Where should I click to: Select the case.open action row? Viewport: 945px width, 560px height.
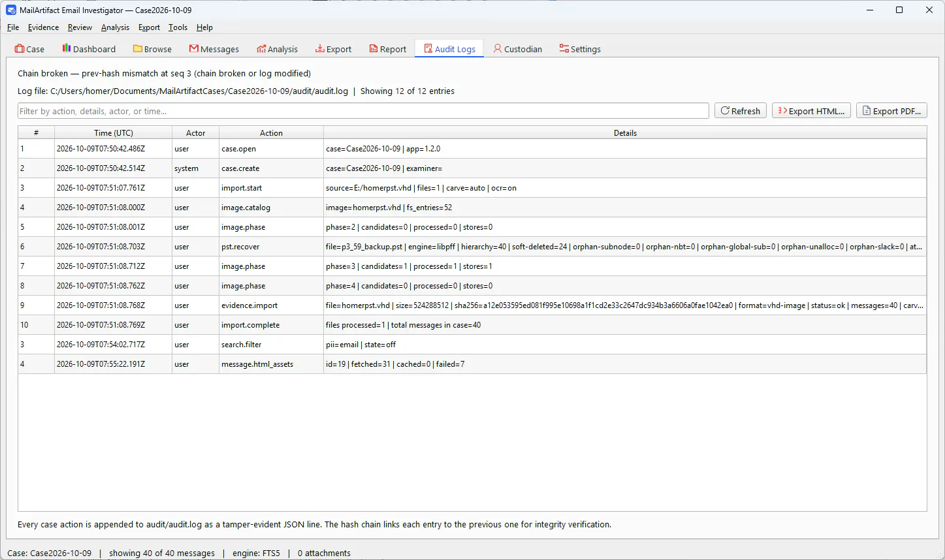point(472,149)
